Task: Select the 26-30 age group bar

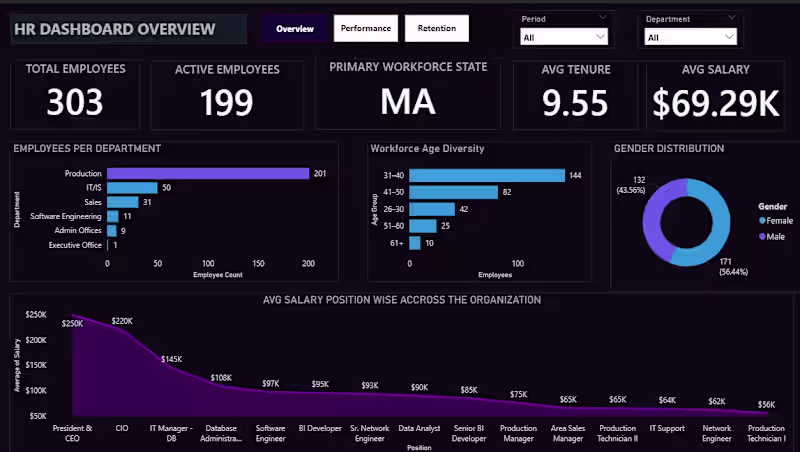Action: pyautogui.click(x=432, y=209)
